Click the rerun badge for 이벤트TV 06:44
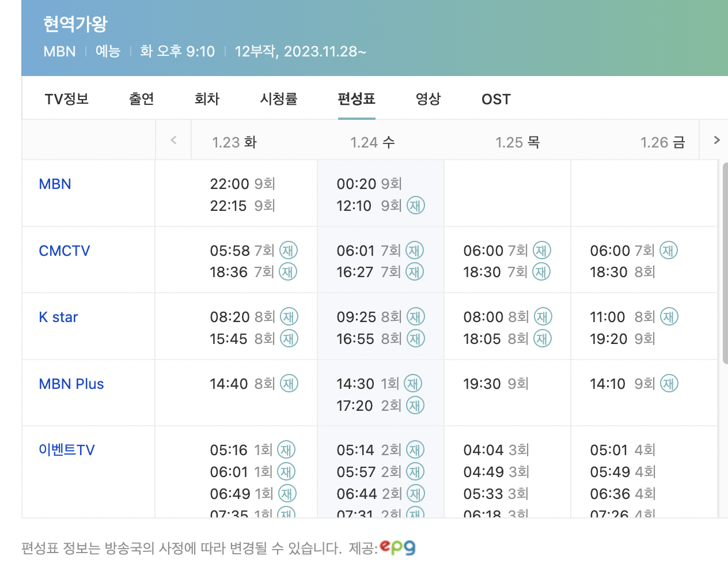The image size is (728, 575). (x=416, y=494)
